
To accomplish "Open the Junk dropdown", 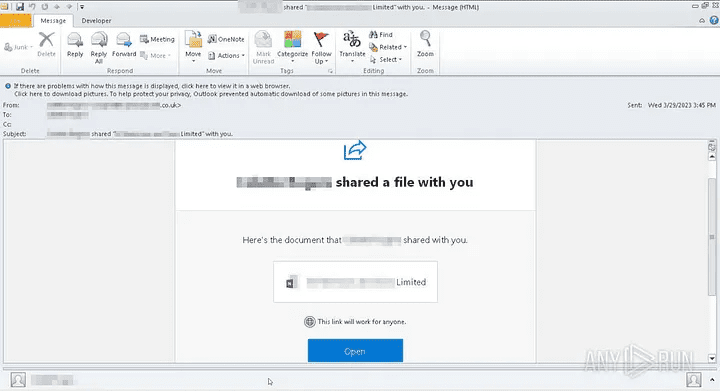I will [18, 47].
